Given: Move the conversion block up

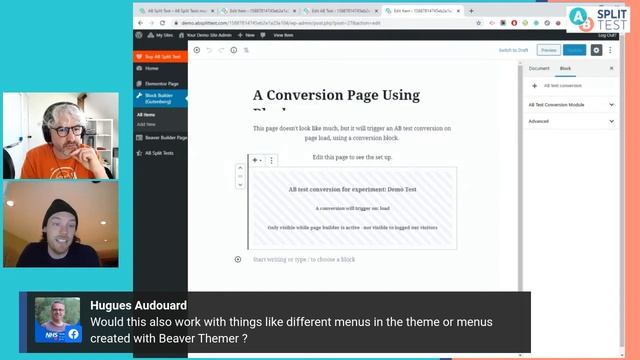Looking at the screenshot, I should [240, 168].
